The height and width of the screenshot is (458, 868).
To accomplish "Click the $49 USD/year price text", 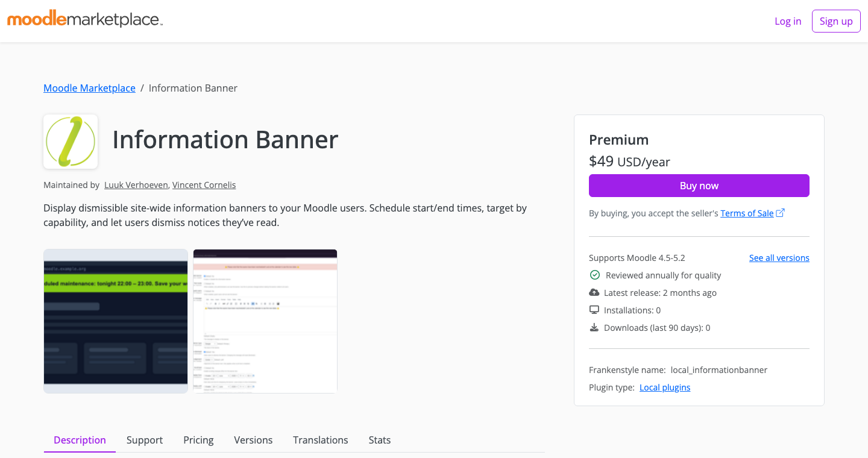I will pos(629,162).
